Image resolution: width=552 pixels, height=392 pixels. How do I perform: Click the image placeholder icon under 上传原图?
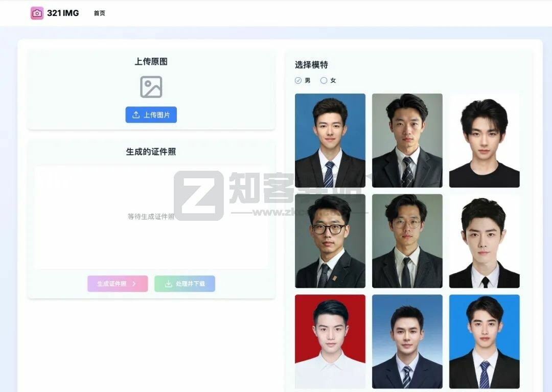tap(151, 87)
